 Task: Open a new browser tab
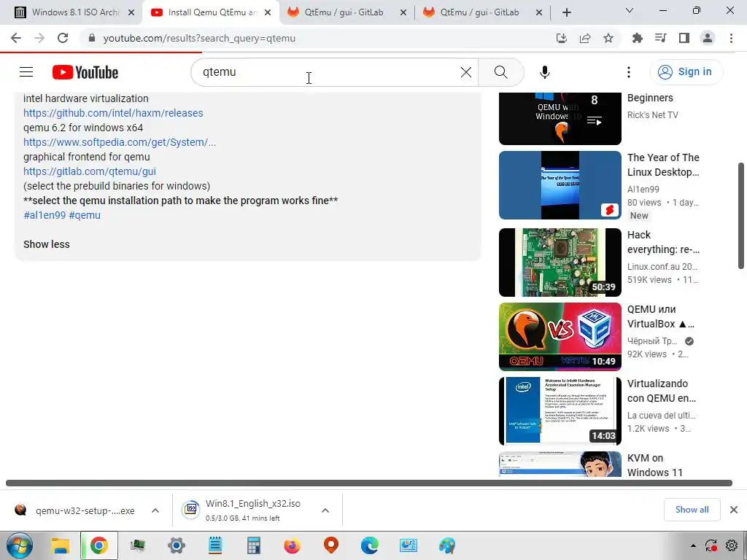566,12
